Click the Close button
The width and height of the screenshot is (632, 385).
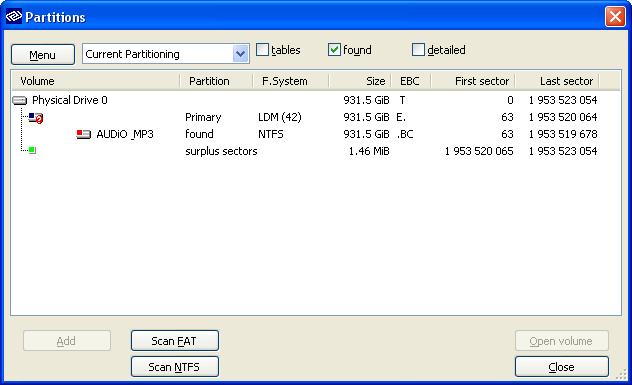coord(561,366)
